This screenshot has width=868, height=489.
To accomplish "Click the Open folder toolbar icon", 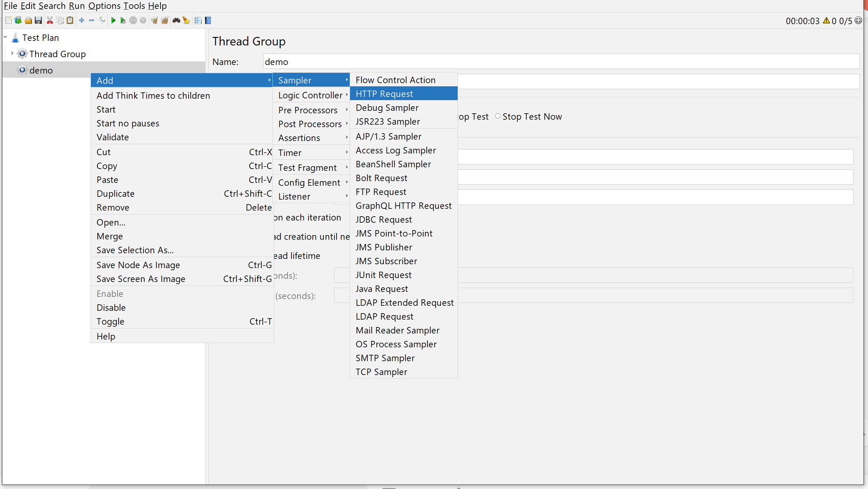I will tap(28, 21).
